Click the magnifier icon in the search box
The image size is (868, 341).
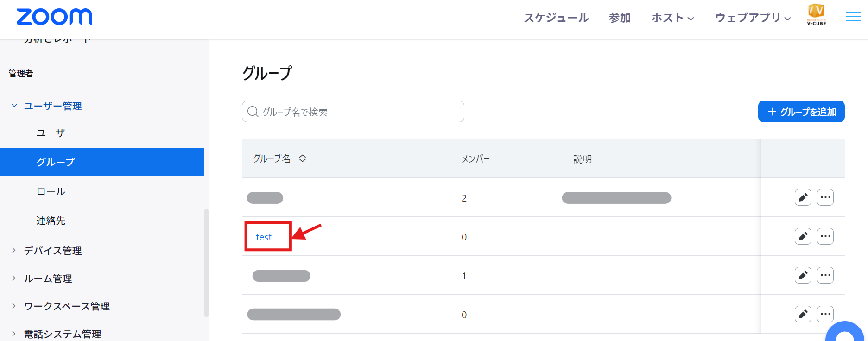[x=253, y=111]
